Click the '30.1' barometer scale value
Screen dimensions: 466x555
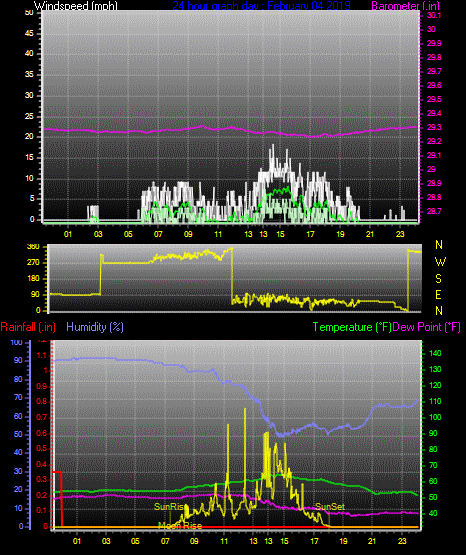pos(434,15)
